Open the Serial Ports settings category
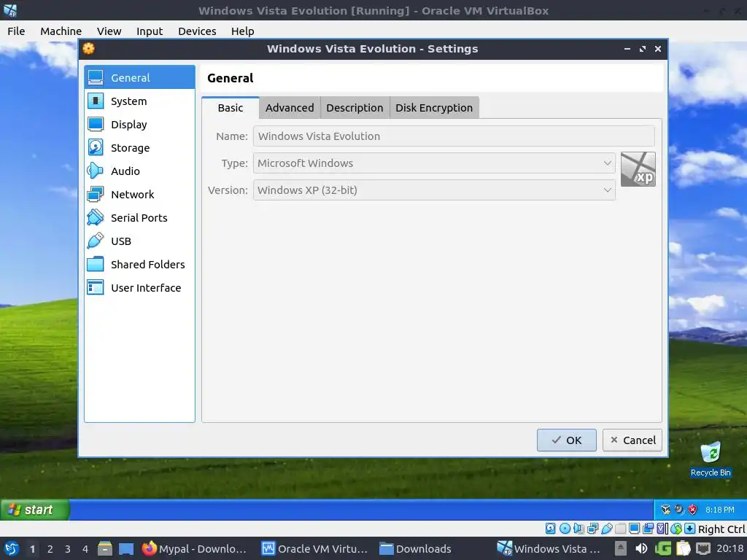Screen dimensions: 747x560 [139, 217]
